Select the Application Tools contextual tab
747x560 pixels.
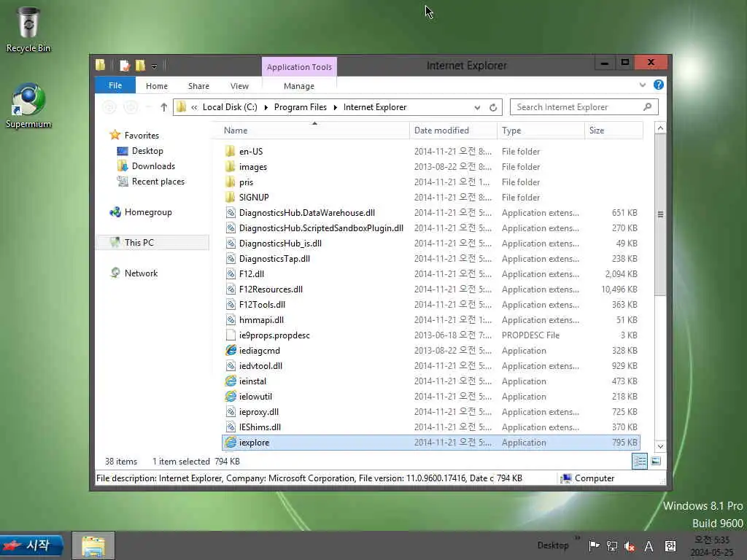pyautogui.click(x=299, y=67)
